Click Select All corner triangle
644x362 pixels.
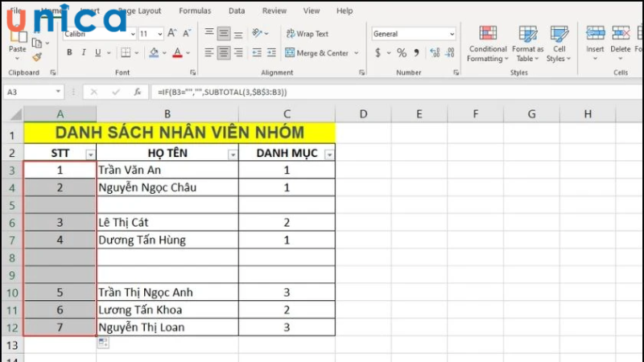[16, 114]
